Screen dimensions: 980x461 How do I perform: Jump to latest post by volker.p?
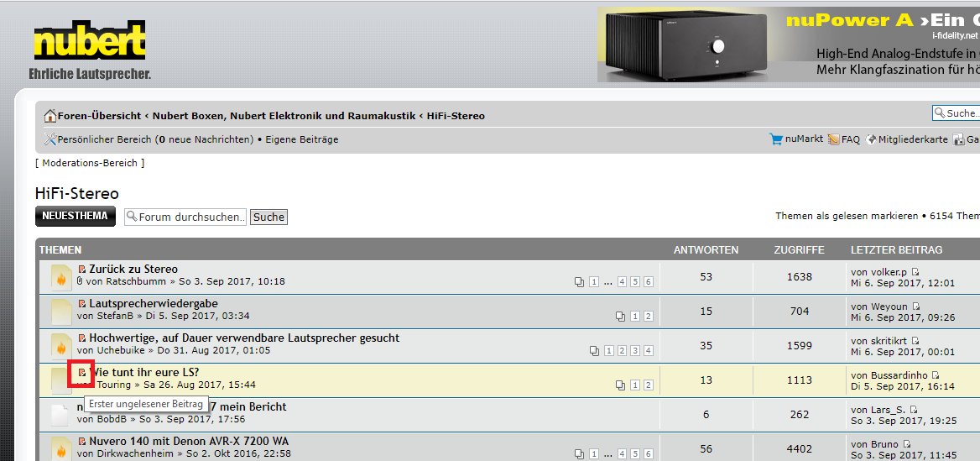[x=915, y=272]
